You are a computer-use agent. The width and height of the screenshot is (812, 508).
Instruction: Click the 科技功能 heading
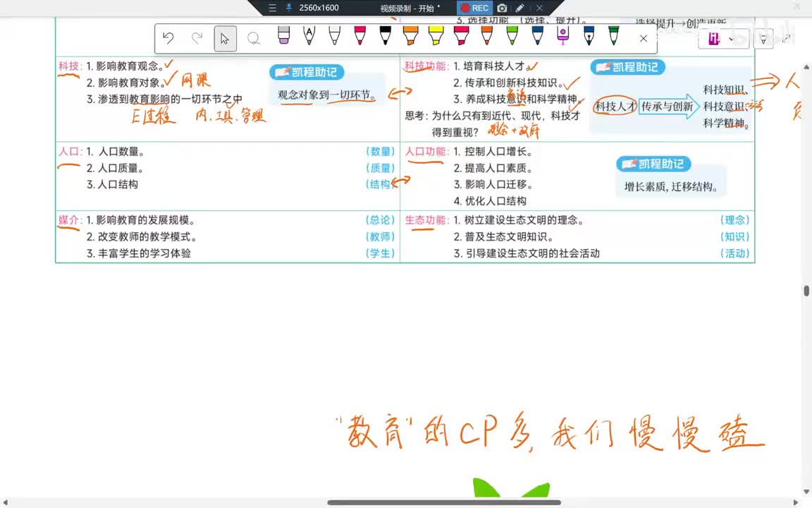tap(426, 66)
